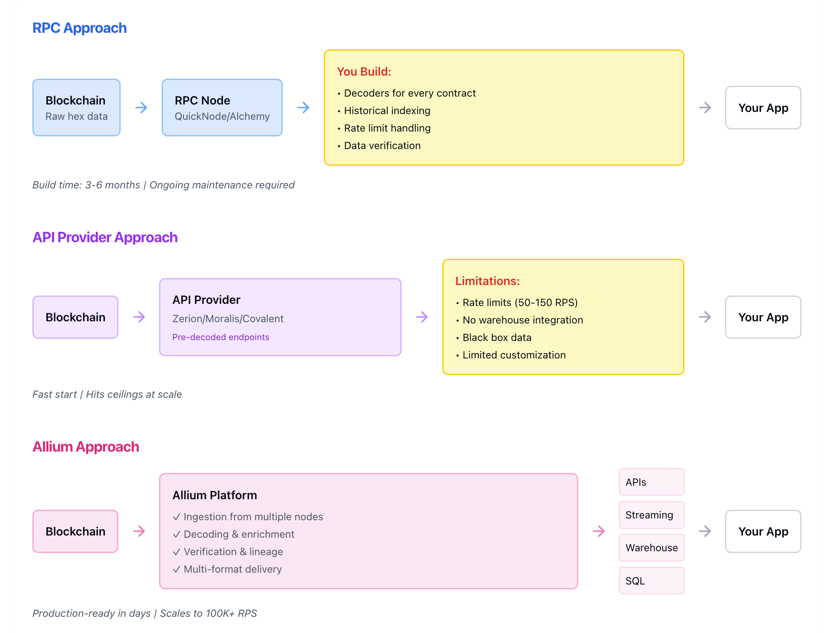Click Pre-decoded endpoints text

tap(221, 337)
